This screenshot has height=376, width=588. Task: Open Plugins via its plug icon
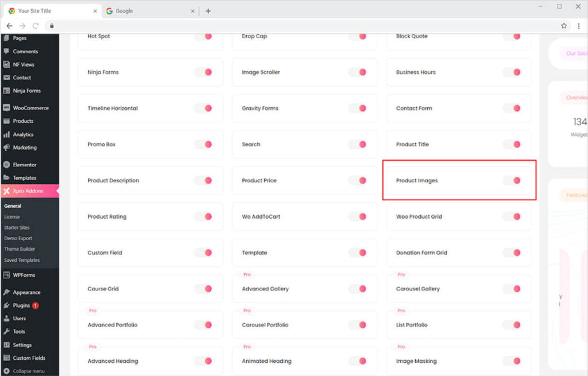[7, 305]
